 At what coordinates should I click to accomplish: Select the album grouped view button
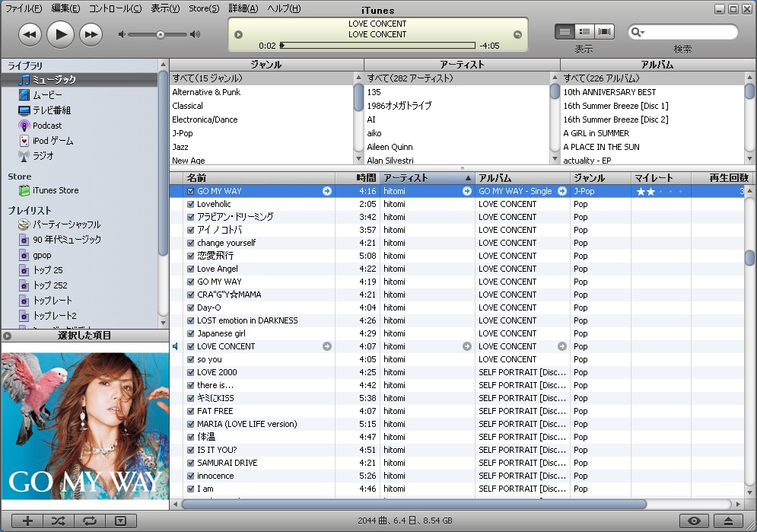[584, 32]
